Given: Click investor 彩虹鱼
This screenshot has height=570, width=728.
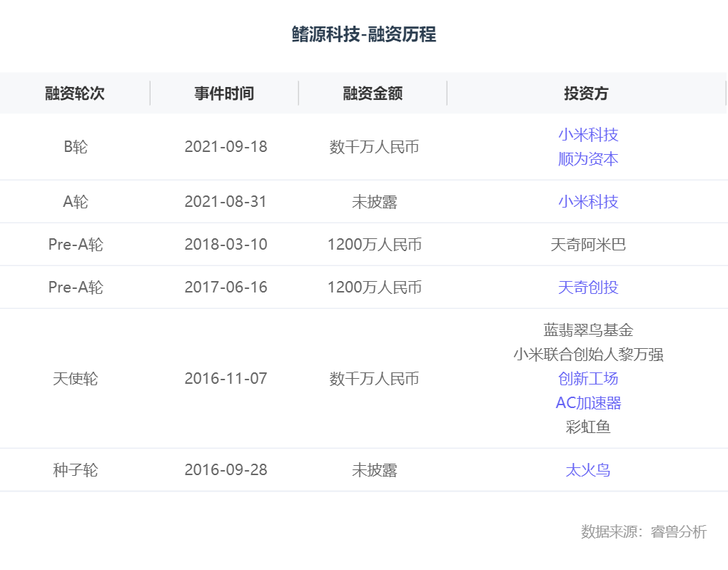Looking at the screenshot, I should click(x=588, y=427).
